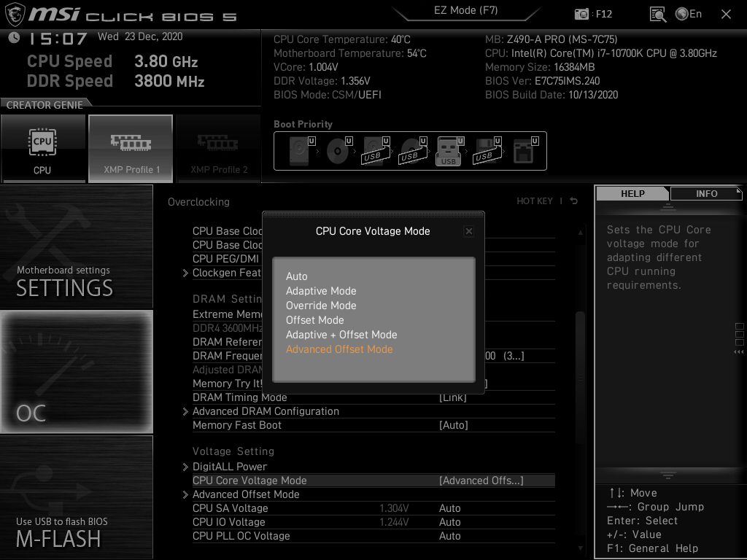Select the Memory Try It! row

(228, 384)
